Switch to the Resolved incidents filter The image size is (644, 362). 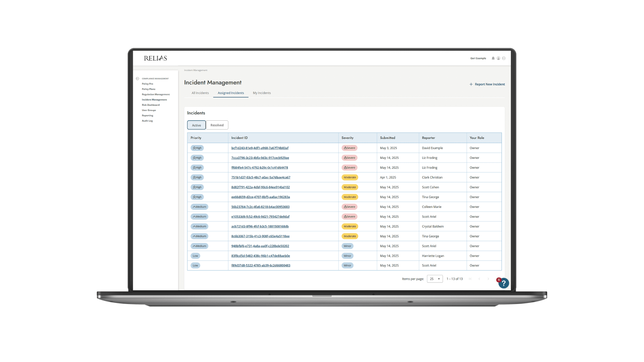[217, 125]
